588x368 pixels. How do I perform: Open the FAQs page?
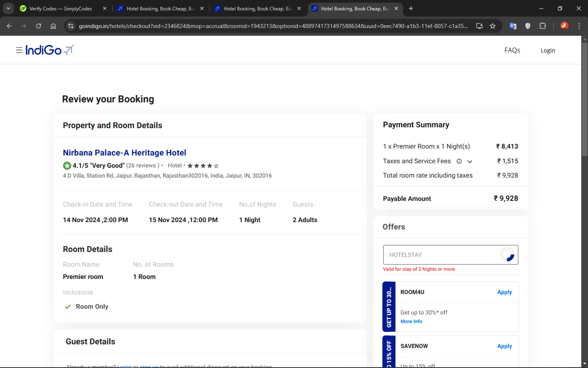[512, 50]
